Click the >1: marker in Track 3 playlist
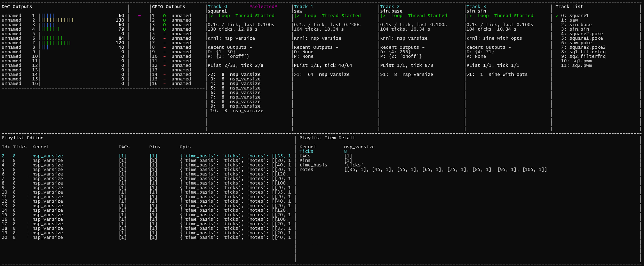The width and height of the screenshot is (644, 266). (470, 75)
